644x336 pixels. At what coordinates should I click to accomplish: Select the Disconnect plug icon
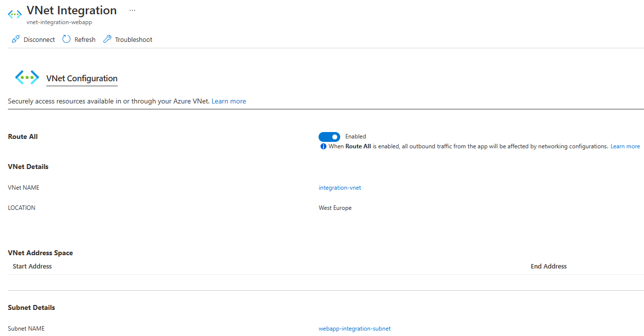(x=15, y=39)
